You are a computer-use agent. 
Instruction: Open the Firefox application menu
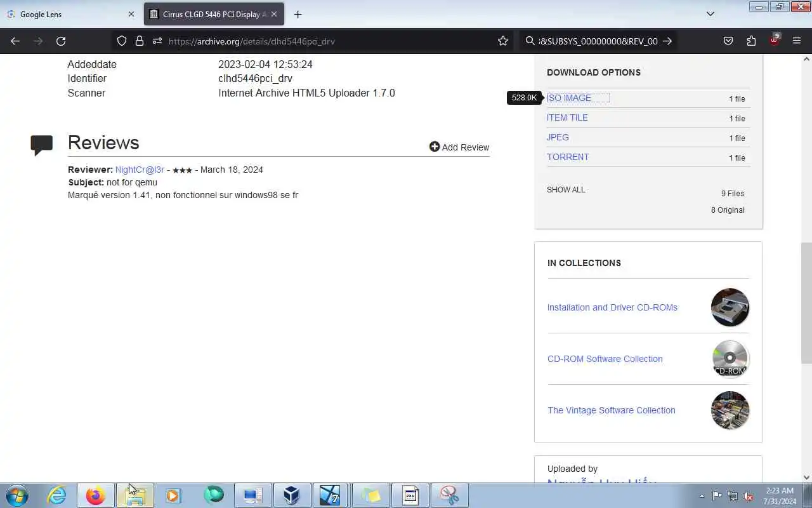[x=797, y=41]
